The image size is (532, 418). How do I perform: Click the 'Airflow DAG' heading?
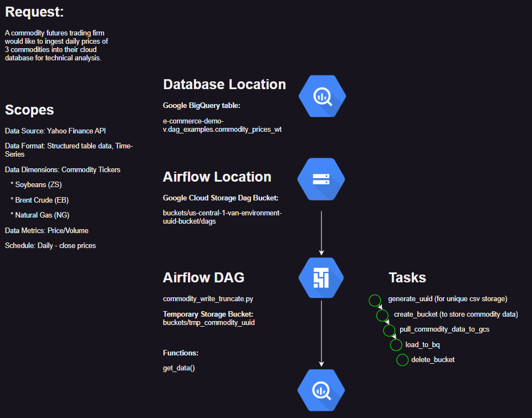click(203, 277)
